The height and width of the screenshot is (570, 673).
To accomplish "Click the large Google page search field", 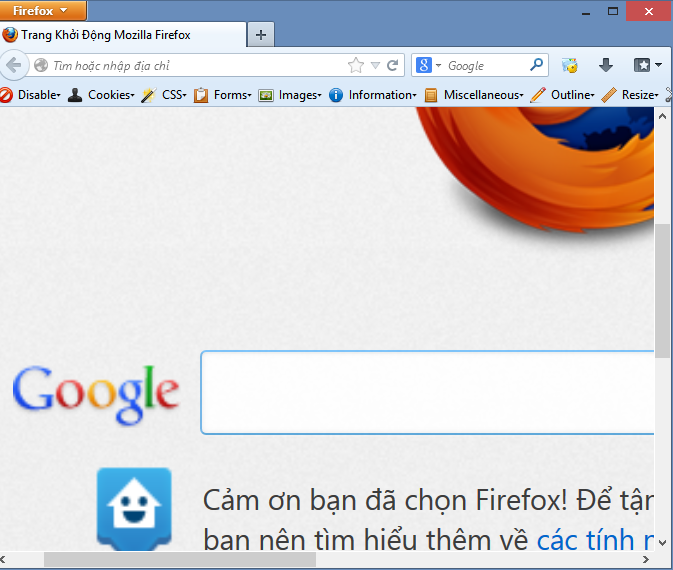I will tap(427, 392).
